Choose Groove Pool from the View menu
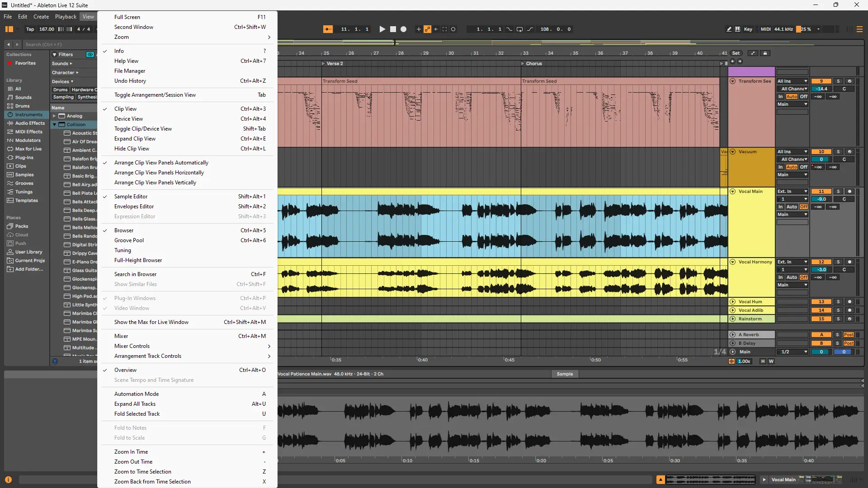The height and width of the screenshot is (488, 868). (129, 240)
